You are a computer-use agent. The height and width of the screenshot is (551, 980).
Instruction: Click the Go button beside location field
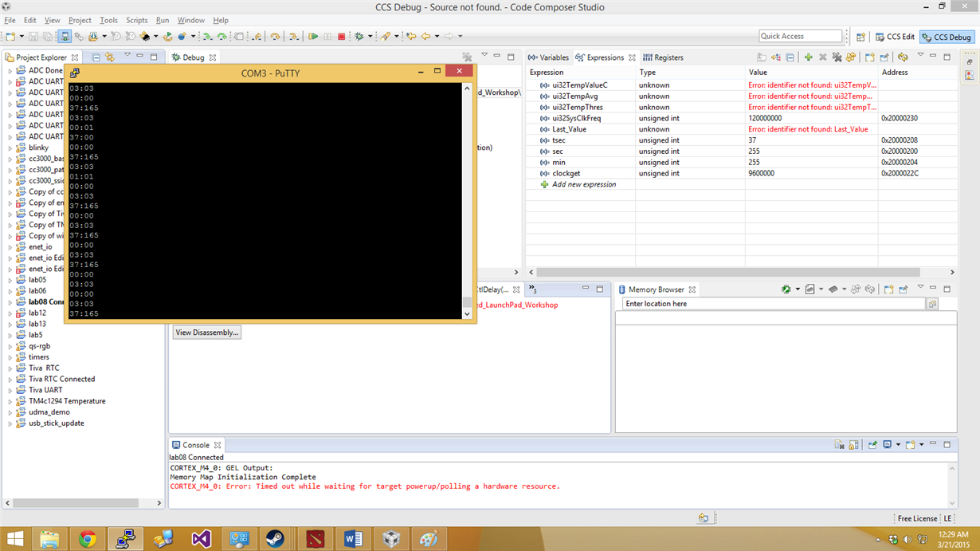[932, 305]
